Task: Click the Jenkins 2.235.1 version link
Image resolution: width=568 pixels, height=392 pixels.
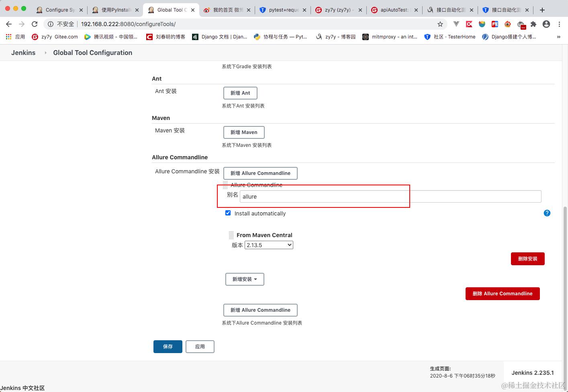Action: [x=533, y=373]
